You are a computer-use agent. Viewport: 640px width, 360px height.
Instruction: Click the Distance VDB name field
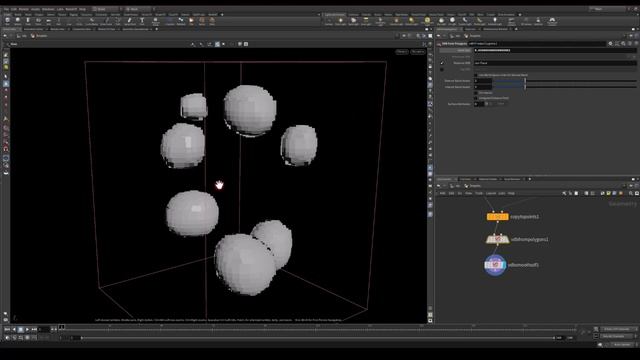tap(555, 63)
